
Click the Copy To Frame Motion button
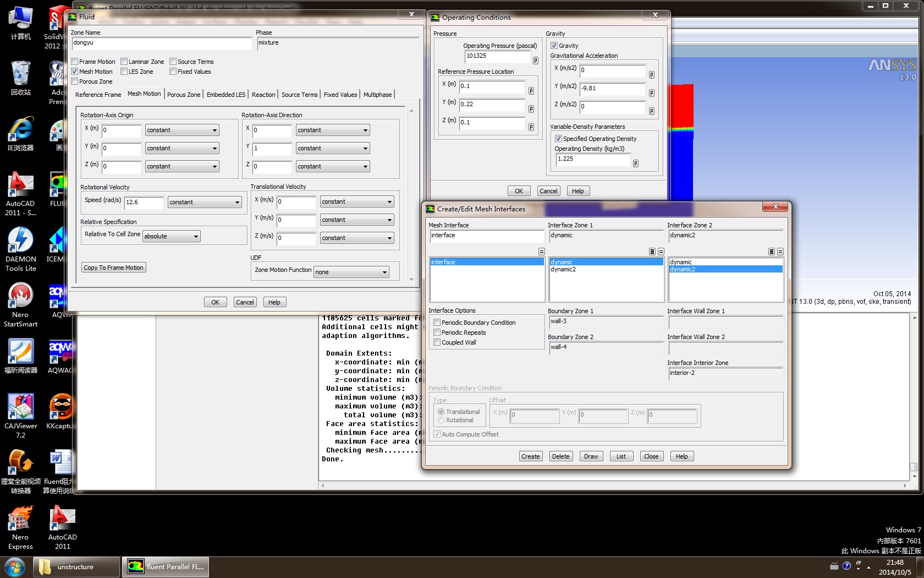114,268
